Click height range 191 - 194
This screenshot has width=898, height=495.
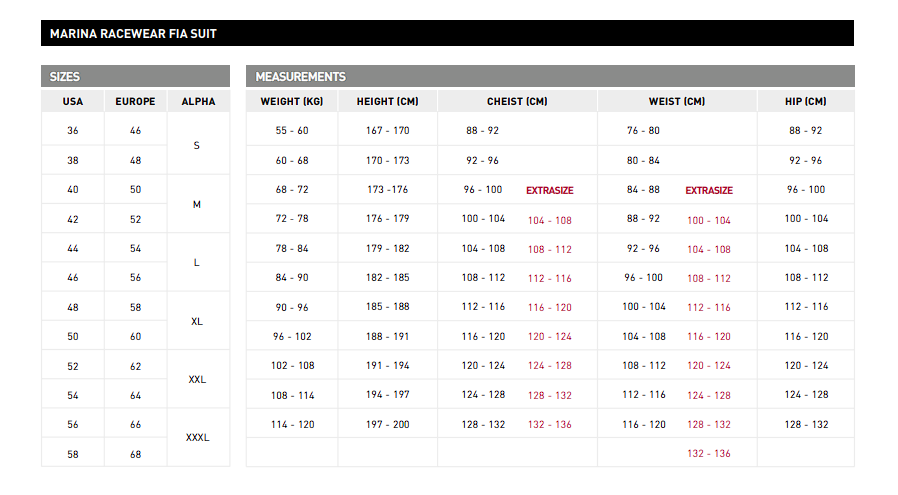[x=388, y=366]
